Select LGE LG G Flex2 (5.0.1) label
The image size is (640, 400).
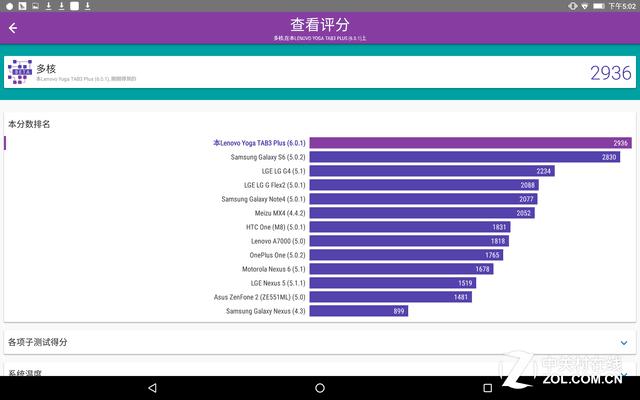(x=275, y=185)
